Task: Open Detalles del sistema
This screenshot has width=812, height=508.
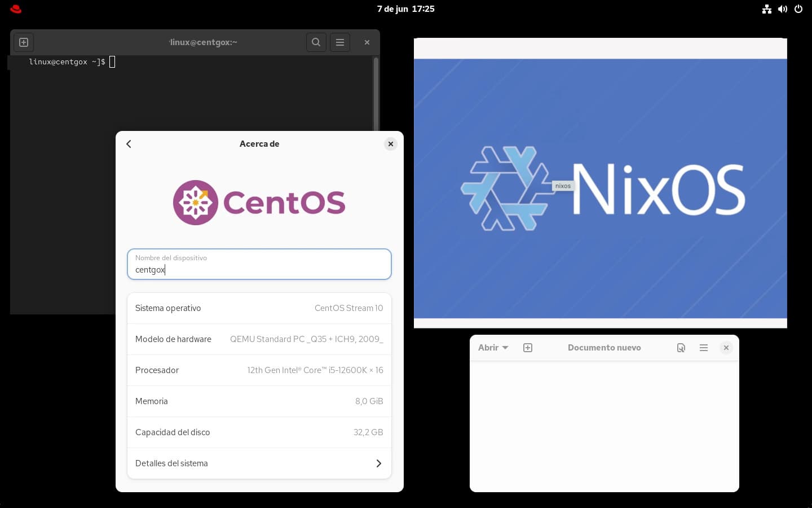Action: pyautogui.click(x=259, y=463)
